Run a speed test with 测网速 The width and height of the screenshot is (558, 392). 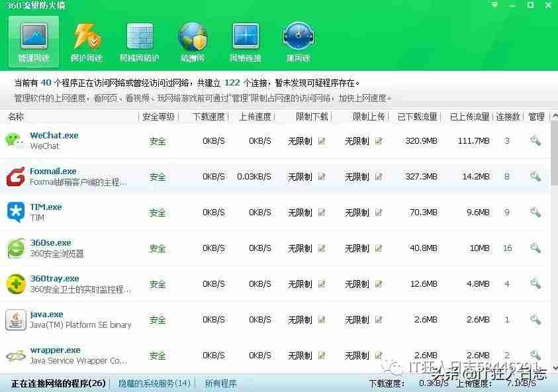click(298, 40)
